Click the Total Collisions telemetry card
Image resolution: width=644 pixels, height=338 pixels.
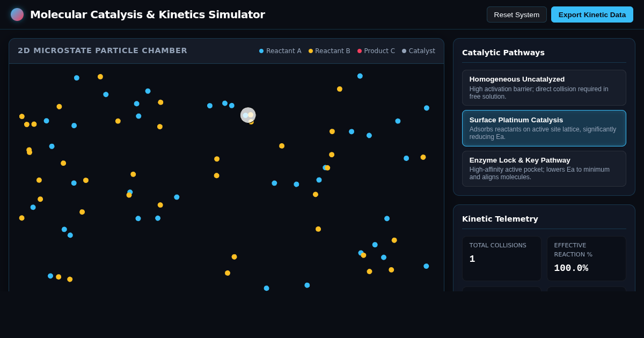[x=502, y=259]
